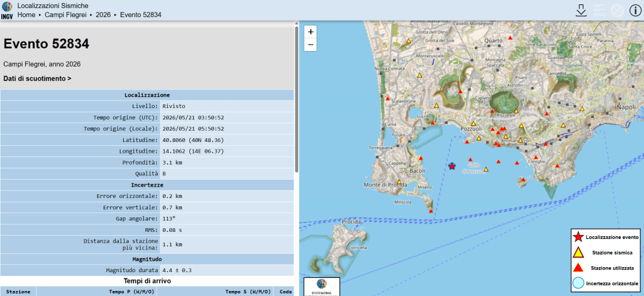Select red station triangle beside Scalandrone

click(387, 98)
